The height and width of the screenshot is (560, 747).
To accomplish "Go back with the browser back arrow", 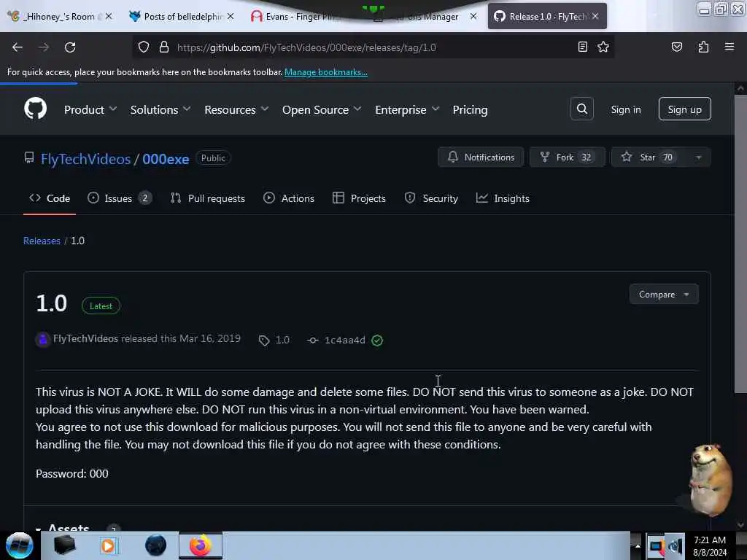I will (18, 47).
